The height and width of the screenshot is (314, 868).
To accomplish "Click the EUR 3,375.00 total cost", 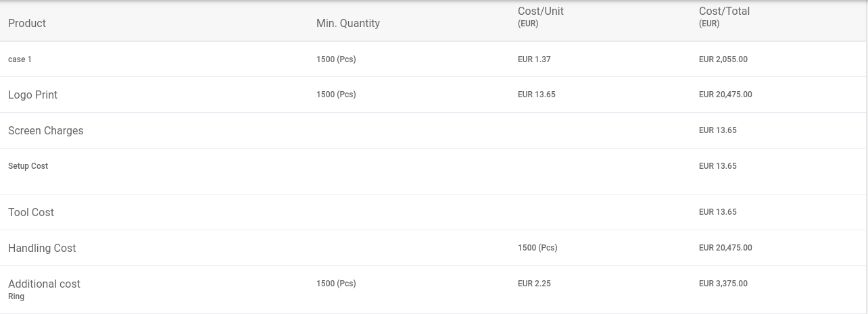I will [723, 284].
